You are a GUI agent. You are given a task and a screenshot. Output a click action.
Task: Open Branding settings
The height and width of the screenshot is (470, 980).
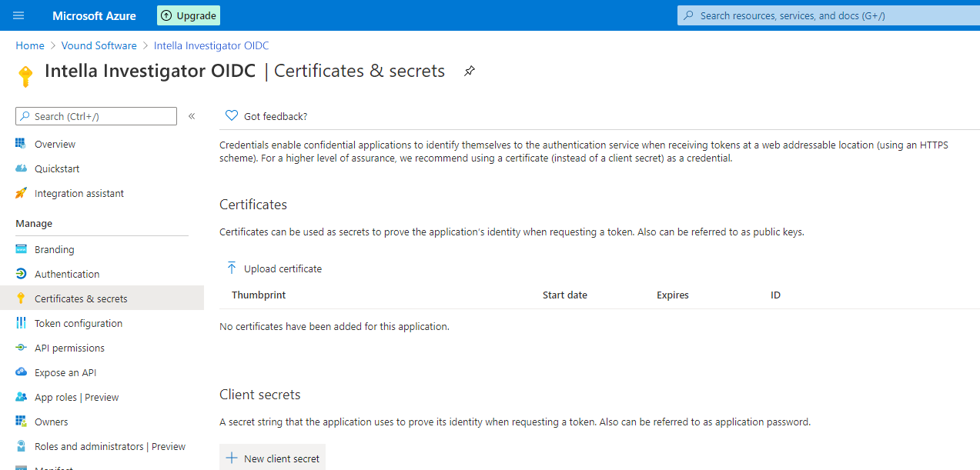click(x=53, y=249)
